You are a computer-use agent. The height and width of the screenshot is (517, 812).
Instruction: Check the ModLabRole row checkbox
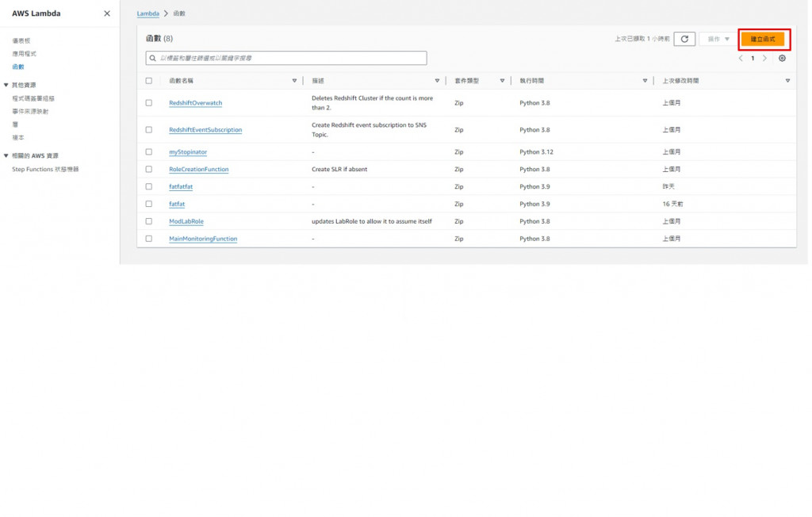pyautogui.click(x=148, y=221)
